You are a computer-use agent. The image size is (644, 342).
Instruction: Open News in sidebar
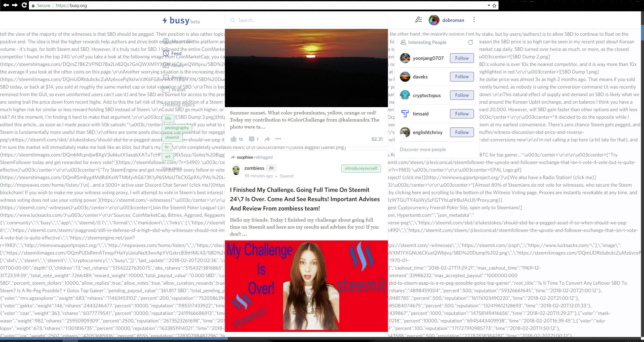click(x=173, y=65)
